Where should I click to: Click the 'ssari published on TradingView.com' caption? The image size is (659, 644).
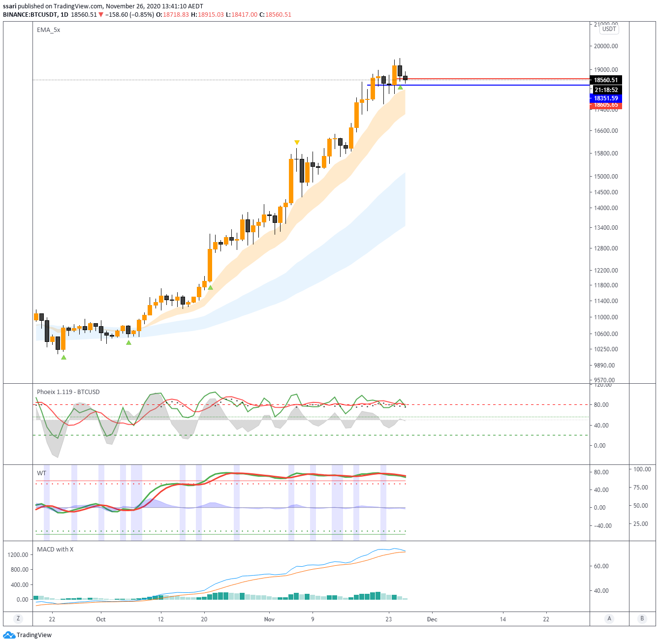[53, 6]
